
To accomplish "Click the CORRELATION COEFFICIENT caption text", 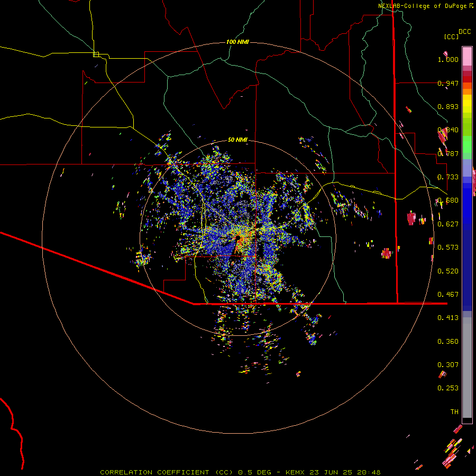I will pyautogui.click(x=154, y=472).
